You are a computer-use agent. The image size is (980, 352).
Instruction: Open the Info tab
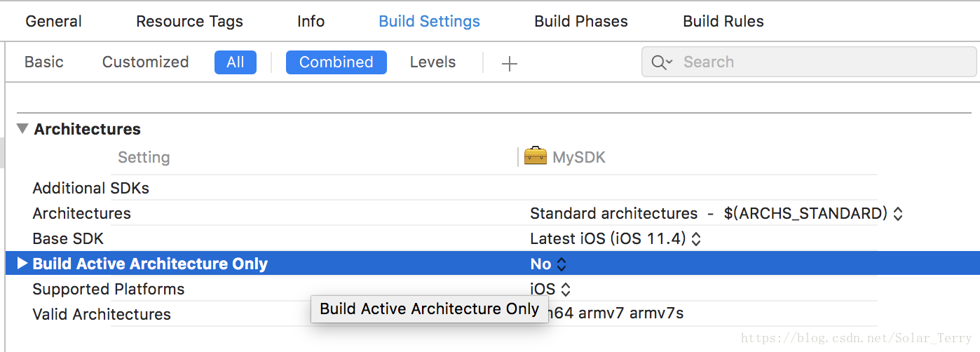click(x=311, y=21)
